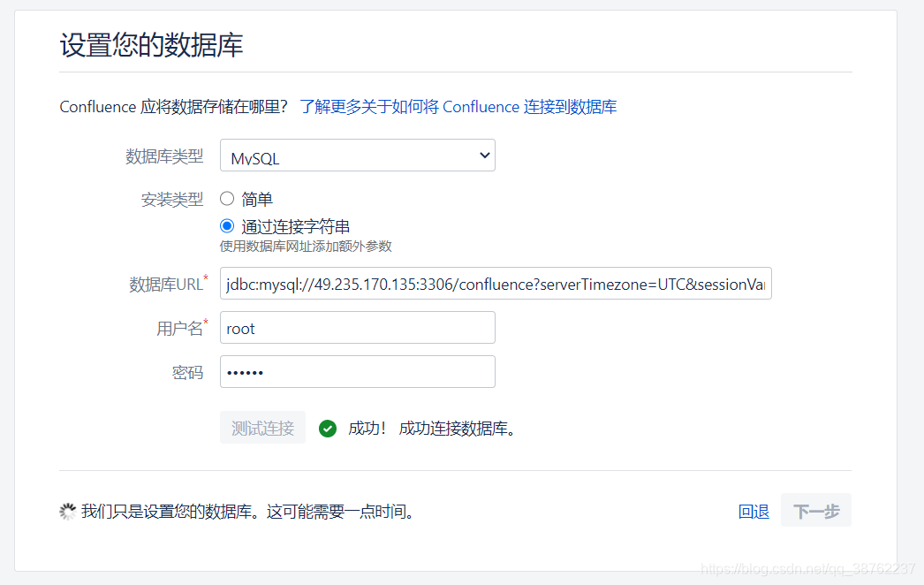Screen dimensions: 924x585
Task: Click the 测试连接 button
Action: [263, 428]
